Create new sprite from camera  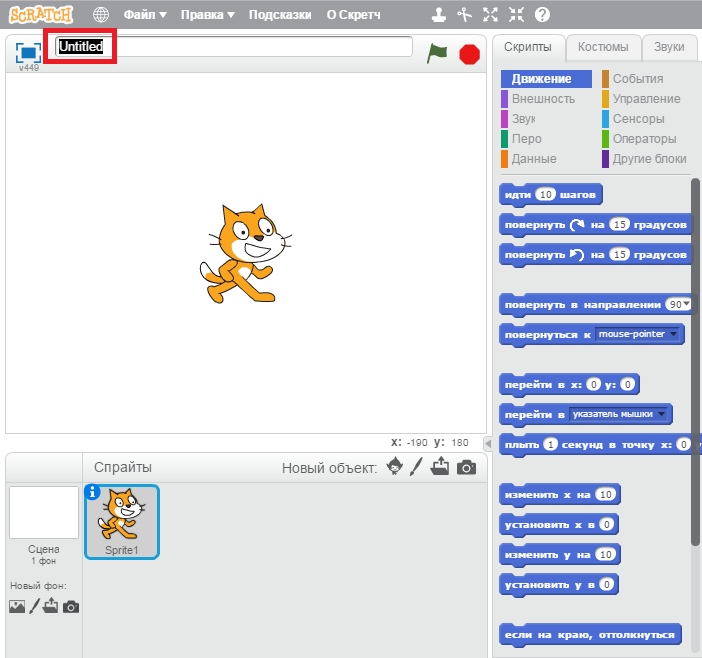click(466, 467)
